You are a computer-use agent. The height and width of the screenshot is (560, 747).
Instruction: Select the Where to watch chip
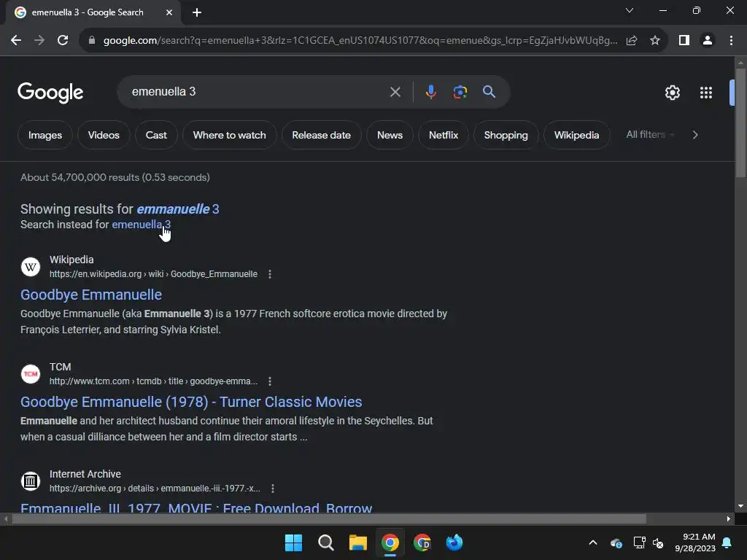coord(230,135)
